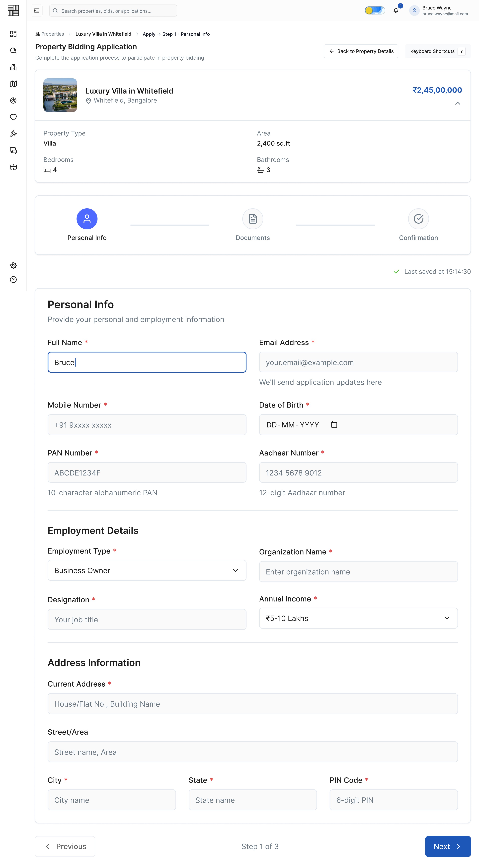
Task: Click the app logo at top left
Action: click(x=13, y=10)
